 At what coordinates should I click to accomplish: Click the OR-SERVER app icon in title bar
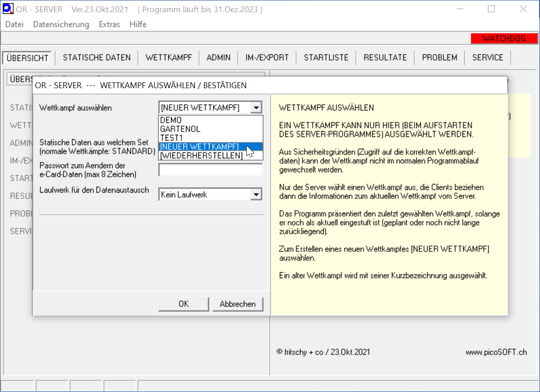(8, 9)
